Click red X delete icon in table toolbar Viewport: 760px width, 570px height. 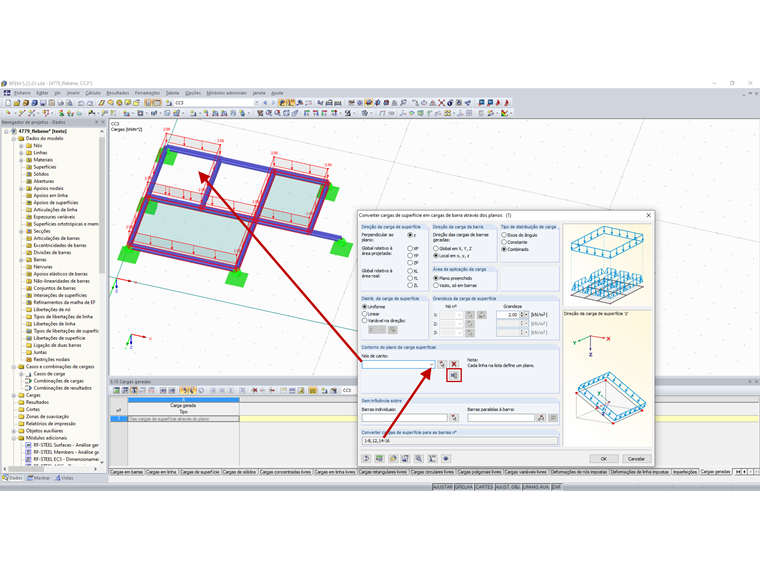click(254, 390)
